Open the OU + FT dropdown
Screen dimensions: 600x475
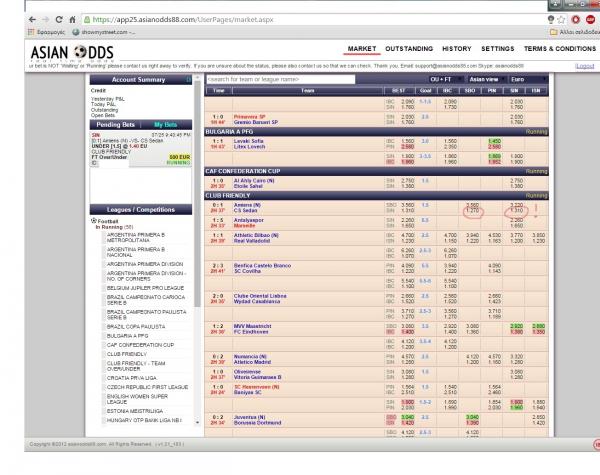(x=443, y=79)
